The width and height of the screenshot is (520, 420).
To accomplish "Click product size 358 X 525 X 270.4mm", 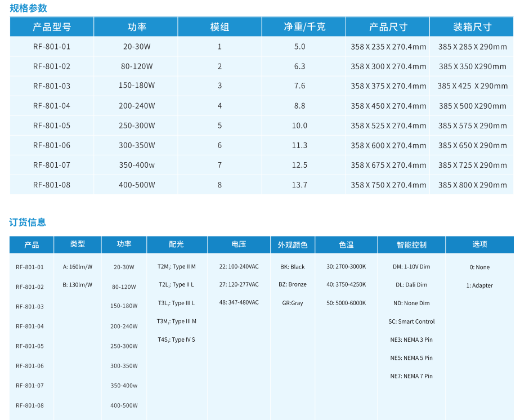I will (388, 126).
